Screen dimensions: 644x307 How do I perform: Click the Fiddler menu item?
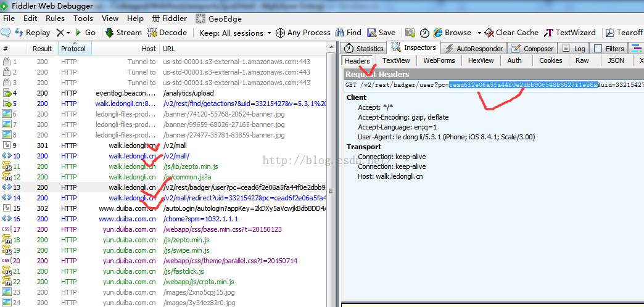[x=170, y=18]
